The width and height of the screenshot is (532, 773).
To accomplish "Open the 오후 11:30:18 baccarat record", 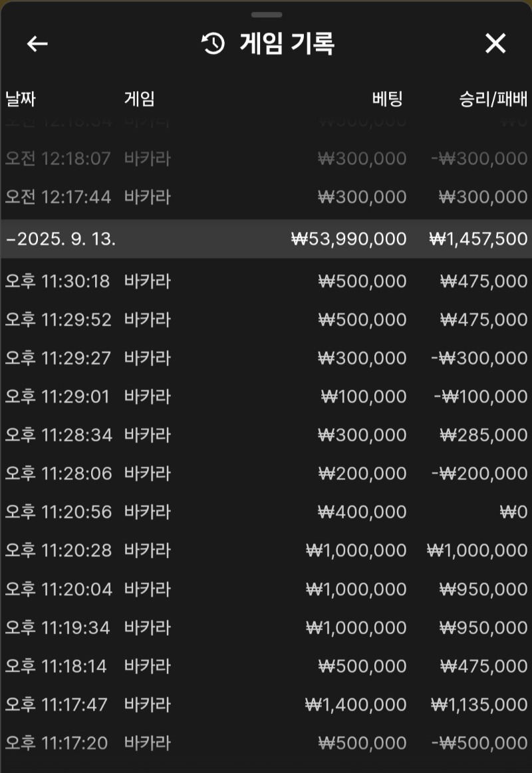I will point(266,281).
